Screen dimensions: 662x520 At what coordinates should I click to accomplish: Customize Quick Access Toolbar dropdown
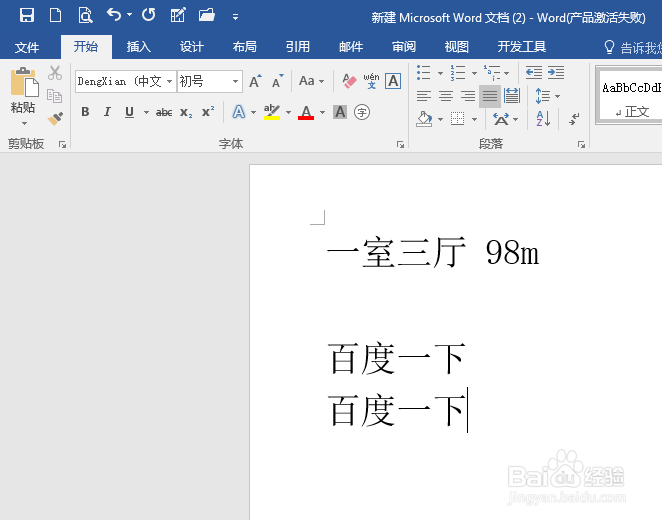[235, 17]
